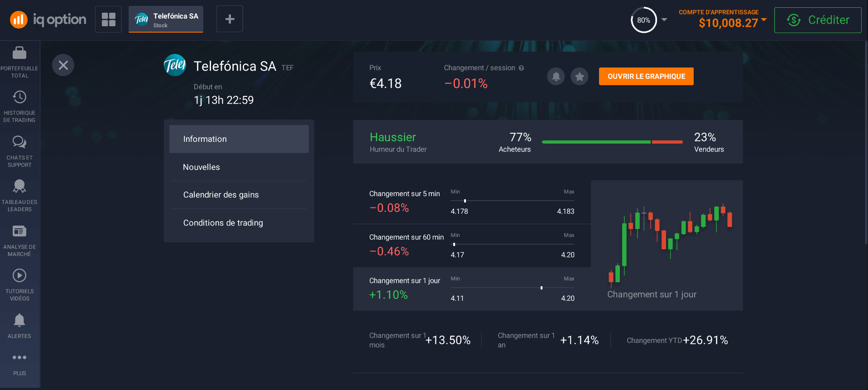Click the 60 min min-max range slider

click(x=513, y=244)
